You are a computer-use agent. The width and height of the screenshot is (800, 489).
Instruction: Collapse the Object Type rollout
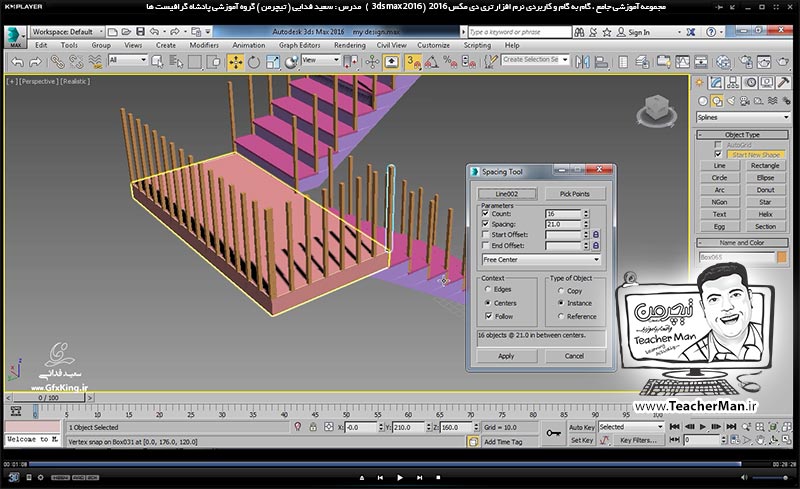click(742, 135)
